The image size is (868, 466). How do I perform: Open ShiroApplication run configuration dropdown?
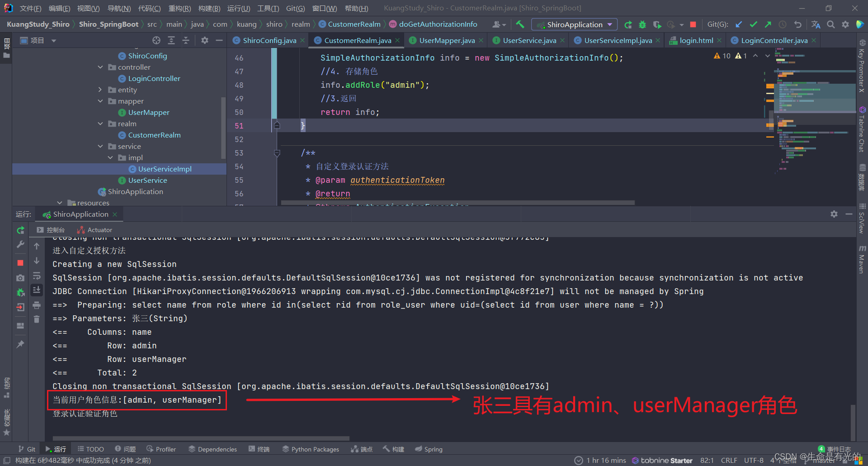(x=574, y=24)
